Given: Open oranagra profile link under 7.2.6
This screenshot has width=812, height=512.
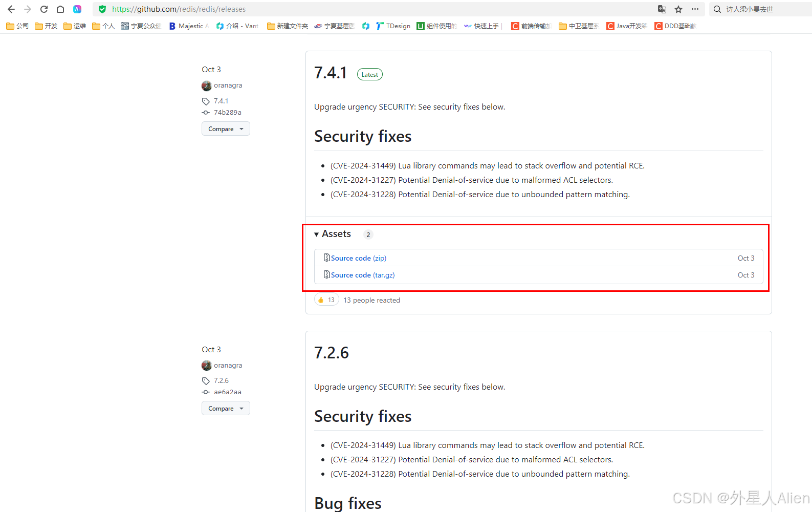Looking at the screenshot, I should pos(228,365).
